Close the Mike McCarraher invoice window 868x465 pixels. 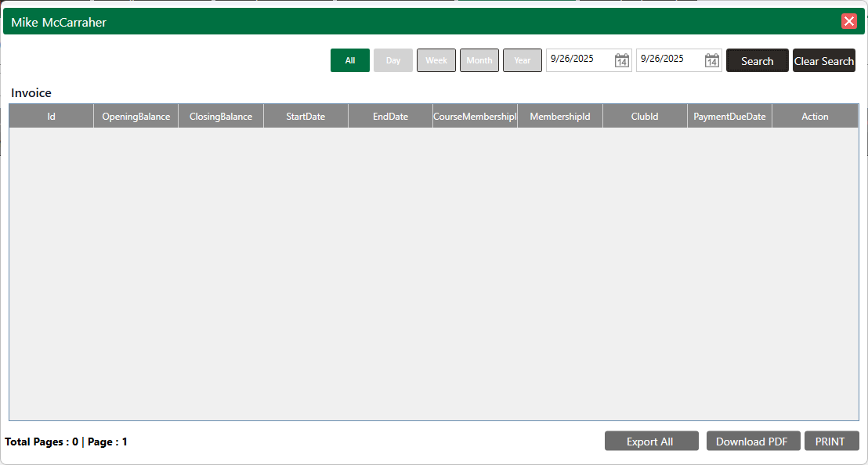click(x=849, y=22)
